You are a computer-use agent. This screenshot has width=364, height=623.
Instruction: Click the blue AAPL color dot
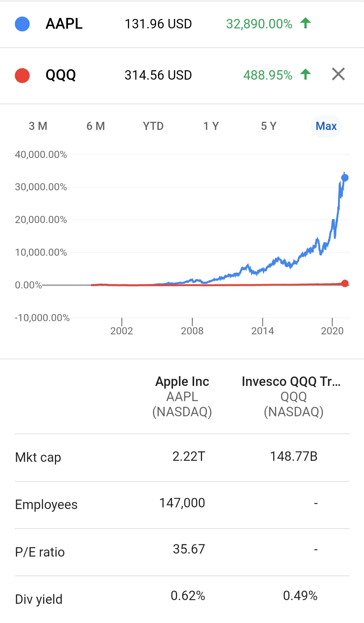22,24
